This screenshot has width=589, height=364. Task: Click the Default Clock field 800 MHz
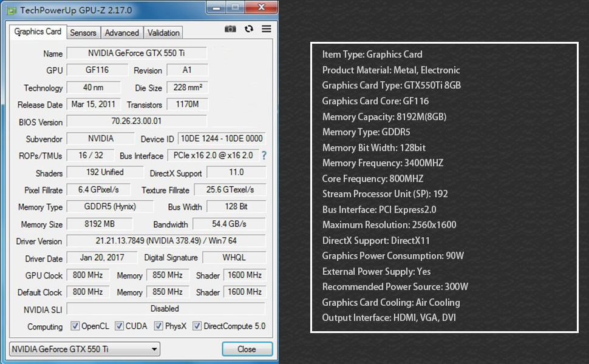tap(87, 292)
